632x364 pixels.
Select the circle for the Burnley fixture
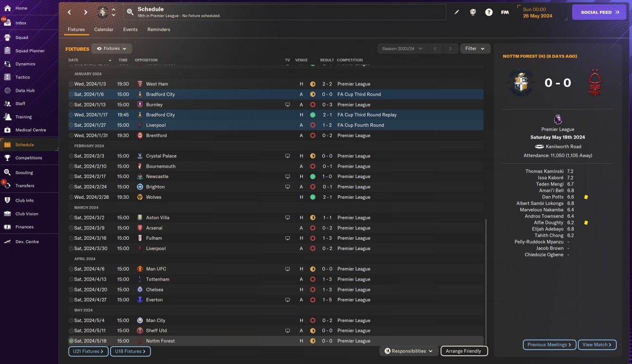pos(71,105)
